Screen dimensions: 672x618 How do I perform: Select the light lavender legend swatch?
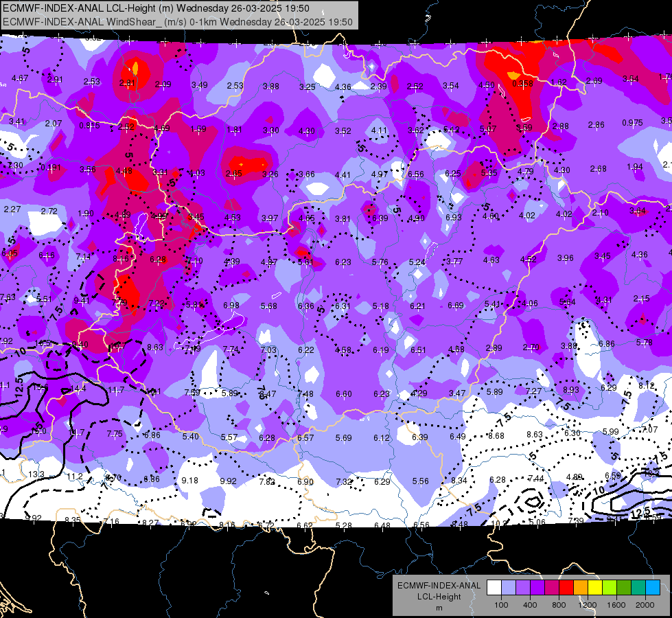[x=509, y=588]
